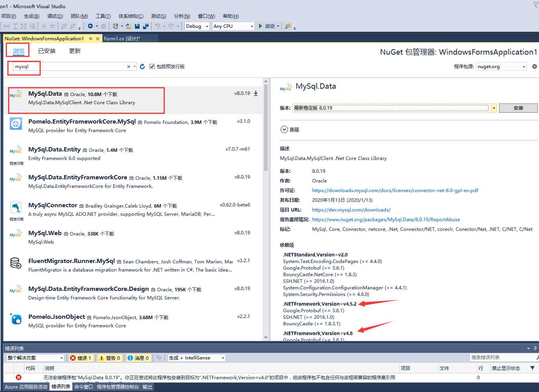Refresh the NuGet search results

[142, 67]
